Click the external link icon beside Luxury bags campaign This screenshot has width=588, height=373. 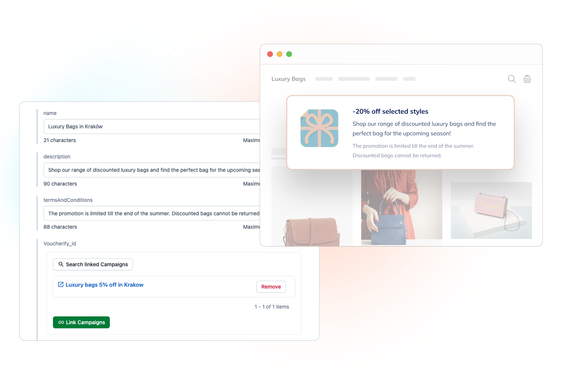[61, 285]
